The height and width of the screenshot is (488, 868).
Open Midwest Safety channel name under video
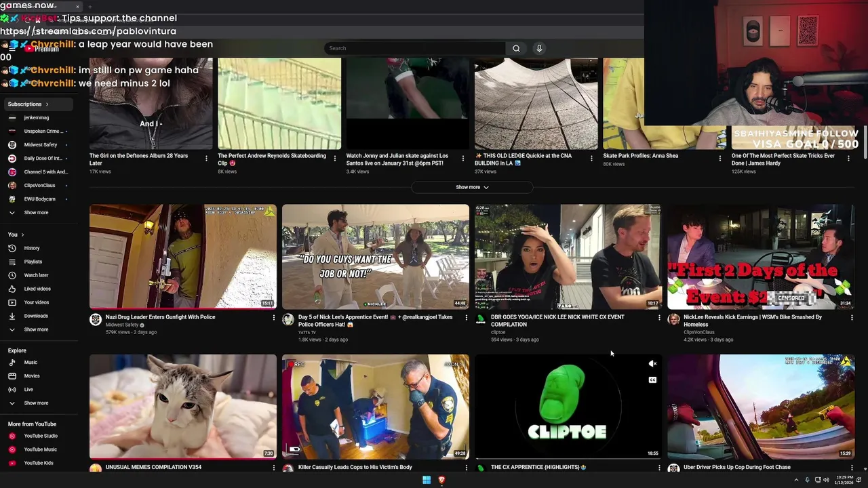point(122,325)
